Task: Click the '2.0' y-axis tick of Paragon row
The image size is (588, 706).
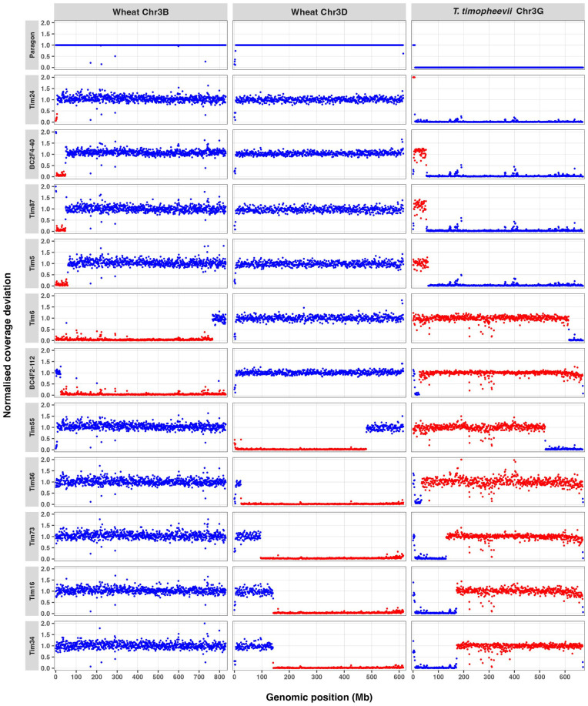Action: pos(45,22)
